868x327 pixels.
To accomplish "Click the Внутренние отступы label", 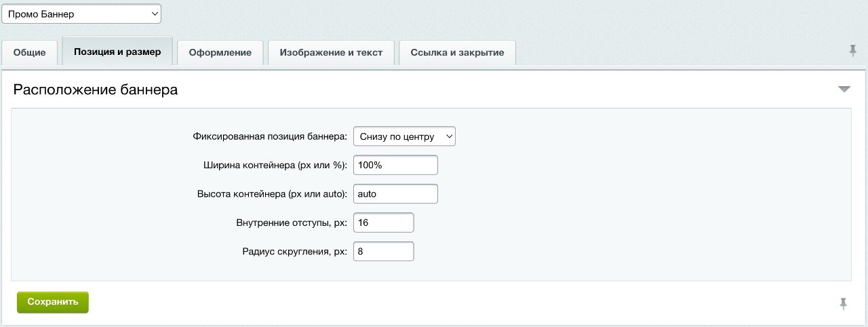I will pos(292,223).
